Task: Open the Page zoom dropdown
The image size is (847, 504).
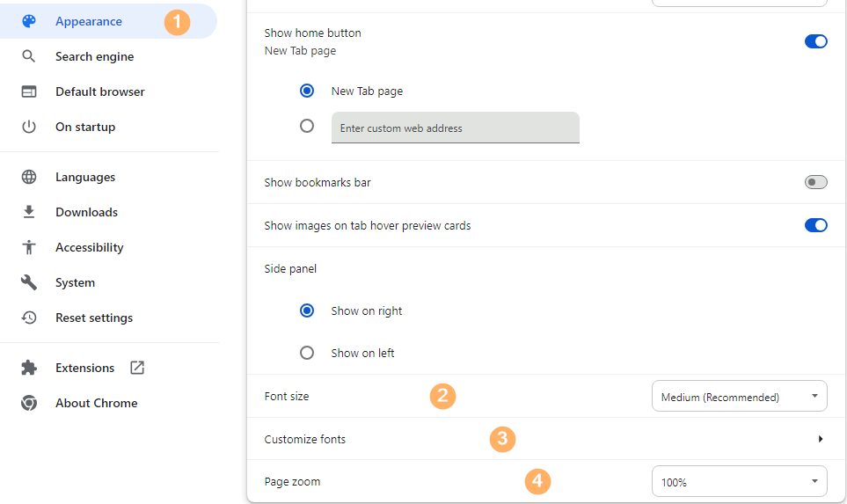Action: tap(739, 482)
